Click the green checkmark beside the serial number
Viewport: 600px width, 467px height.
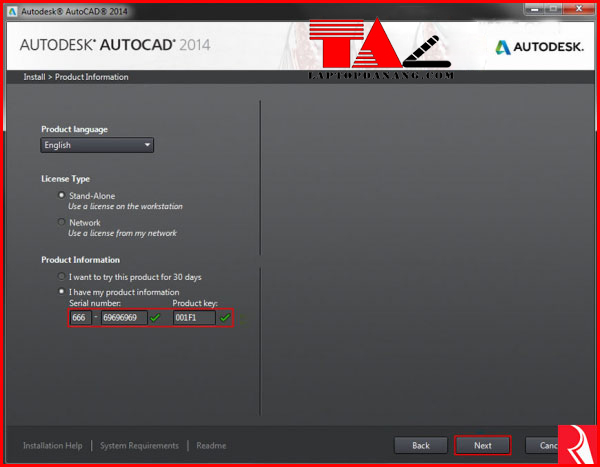[156, 318]
